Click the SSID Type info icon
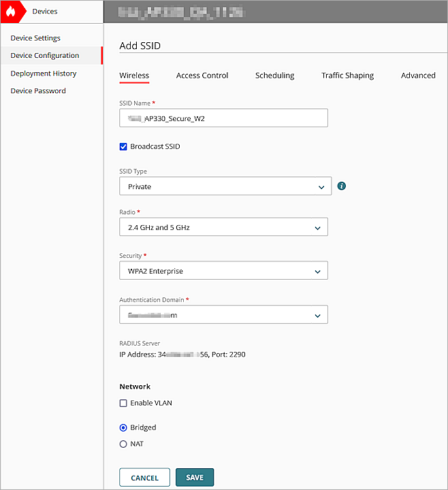 coord(342,186)
